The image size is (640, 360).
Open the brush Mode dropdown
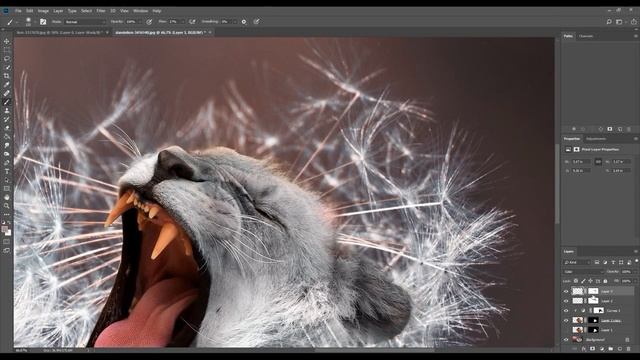[x=85, y=22]
